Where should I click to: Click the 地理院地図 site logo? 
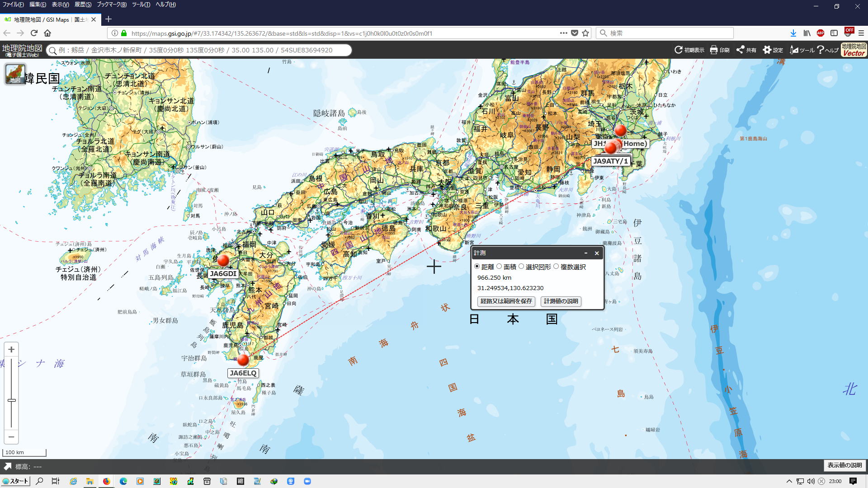22,50
